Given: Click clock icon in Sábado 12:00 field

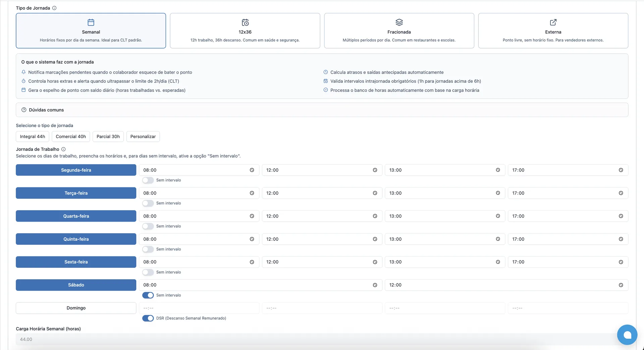Looking at the screenshot, I should pyautogui.click(x=621, y=285).
